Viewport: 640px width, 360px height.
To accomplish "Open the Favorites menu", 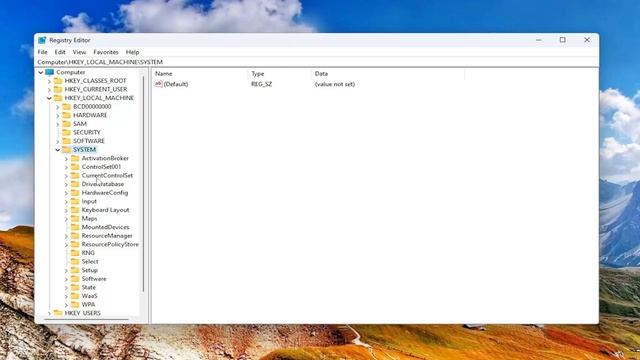I will pyautogui.click(x=106, y=52).
